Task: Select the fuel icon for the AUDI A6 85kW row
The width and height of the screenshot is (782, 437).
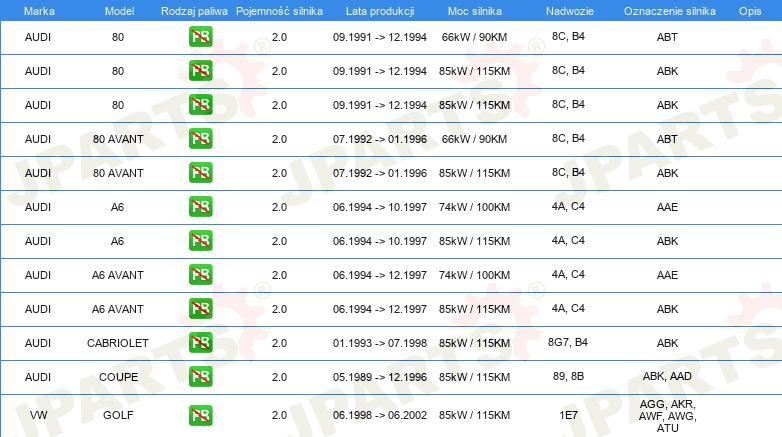Action: pos(200,240)
